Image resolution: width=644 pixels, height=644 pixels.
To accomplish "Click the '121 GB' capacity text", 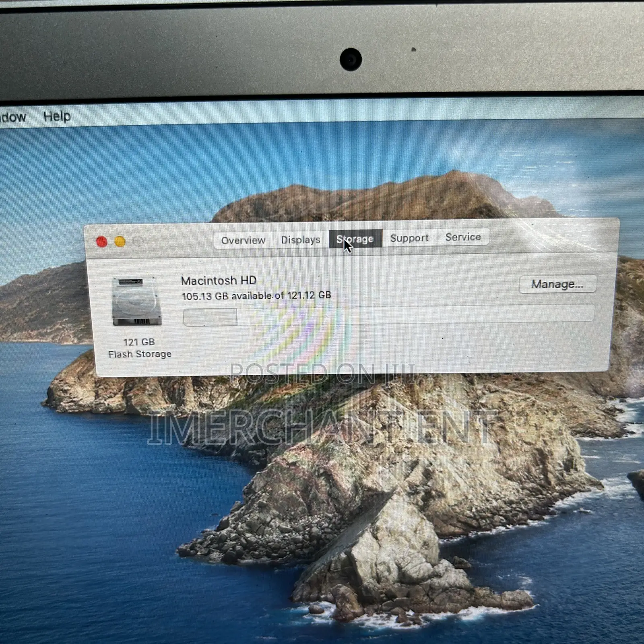I will (139, 342).
